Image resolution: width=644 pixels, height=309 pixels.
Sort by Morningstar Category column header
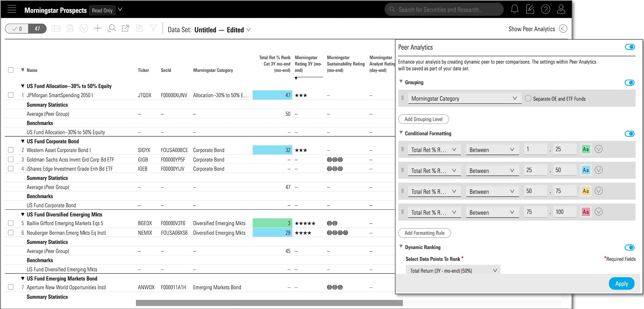point(213,70)
